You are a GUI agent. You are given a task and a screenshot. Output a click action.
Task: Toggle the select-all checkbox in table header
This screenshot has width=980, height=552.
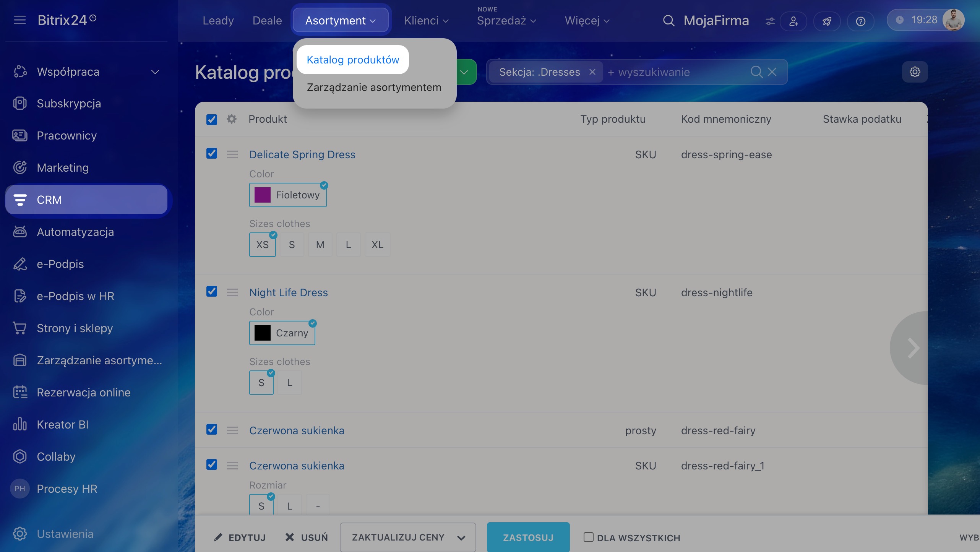click(x=212, y=120)
